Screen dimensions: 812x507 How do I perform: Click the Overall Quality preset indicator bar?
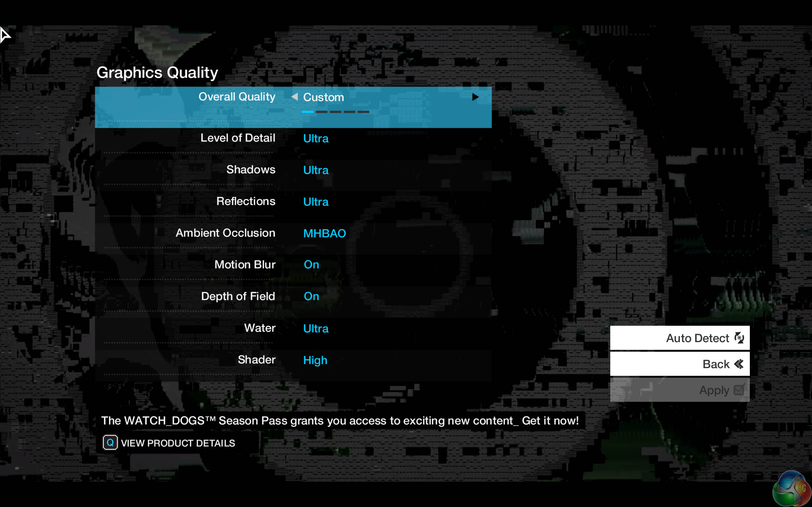point(335,112)
